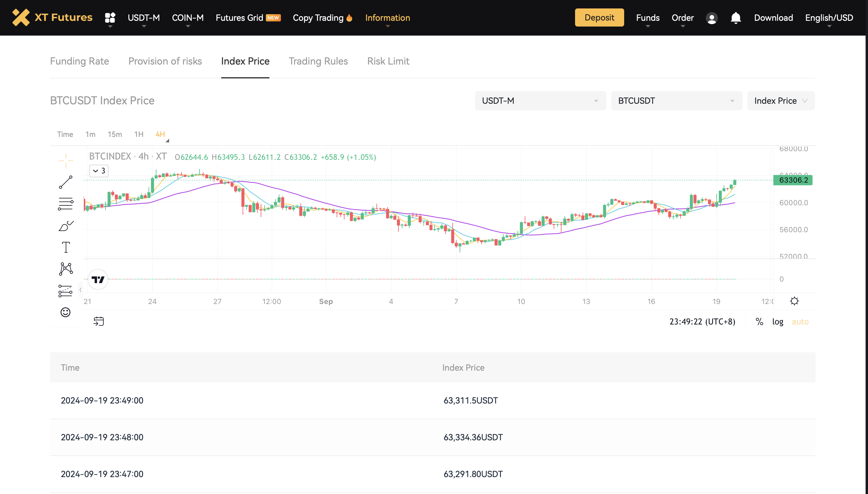This screenshot has width=868, height=494.
Task: Expand the USDT-M contract selector
Action: point(540,100)
